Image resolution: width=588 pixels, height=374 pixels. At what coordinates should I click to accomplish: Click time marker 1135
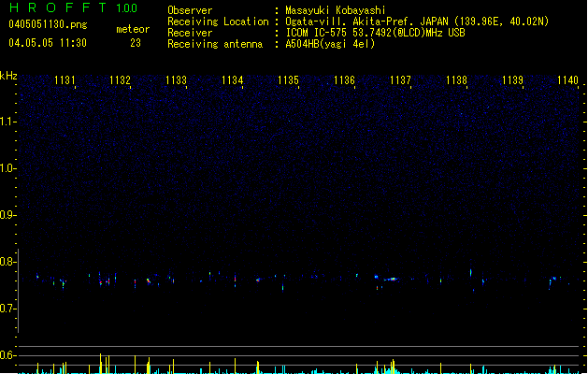(x=288, y=80)
